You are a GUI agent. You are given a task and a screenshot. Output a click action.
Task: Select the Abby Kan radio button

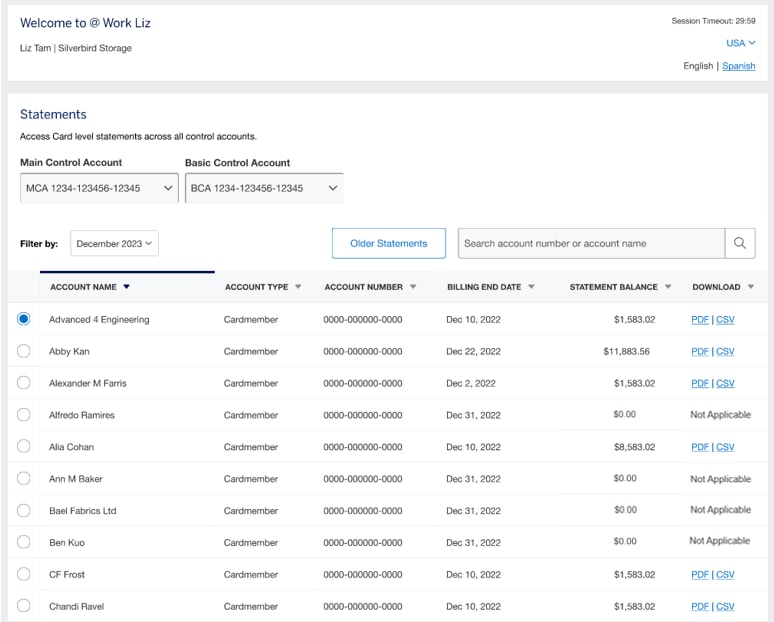24,351
